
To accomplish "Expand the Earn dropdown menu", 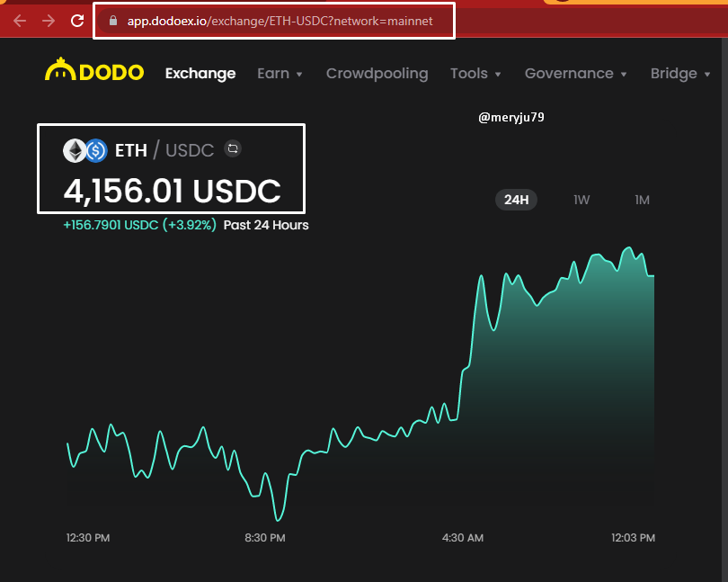I will tap(280, 74).
